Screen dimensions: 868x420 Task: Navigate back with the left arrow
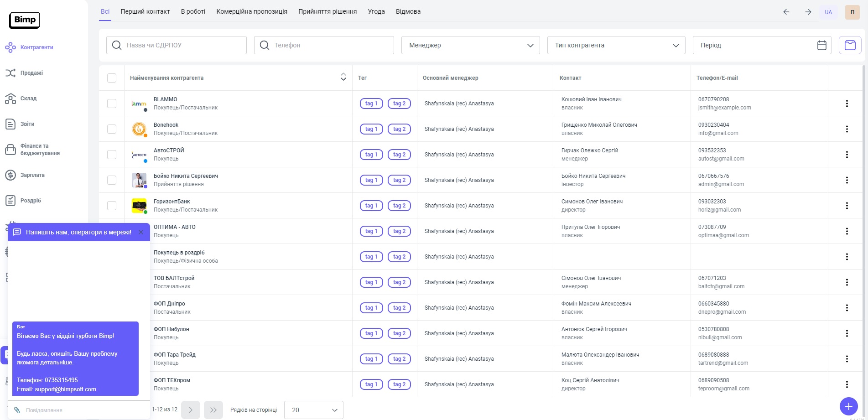786,12
